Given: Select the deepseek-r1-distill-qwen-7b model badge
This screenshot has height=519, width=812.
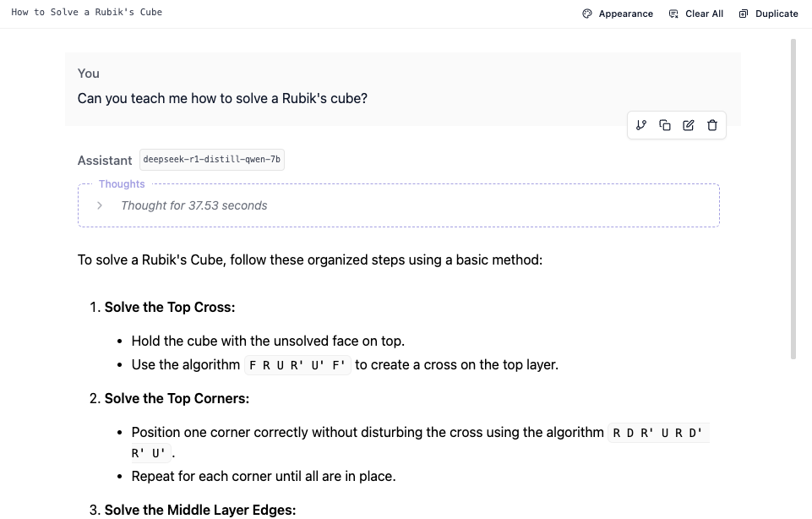Looking at the screenshot, I should pyautogui.click(x=212, y=160).
